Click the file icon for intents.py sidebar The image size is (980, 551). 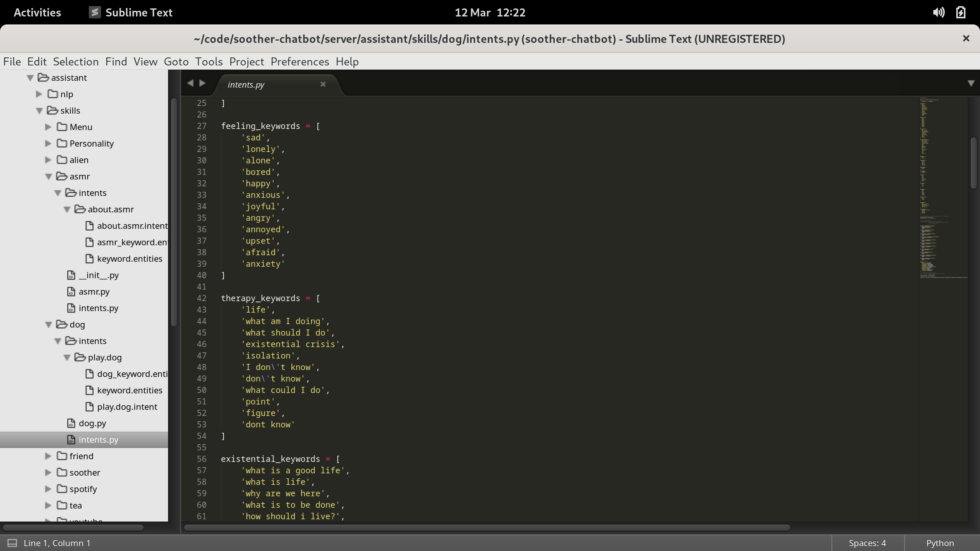tap(71, 439)
